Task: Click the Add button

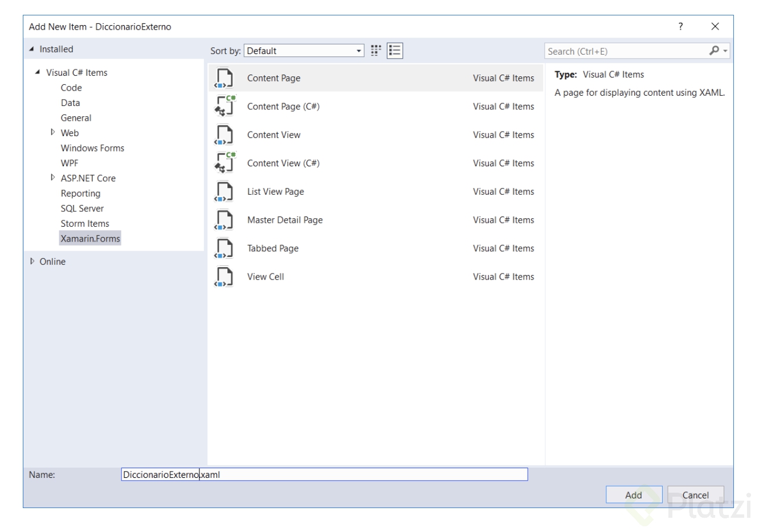Action: pyautogui.click(x=634, y=495)
